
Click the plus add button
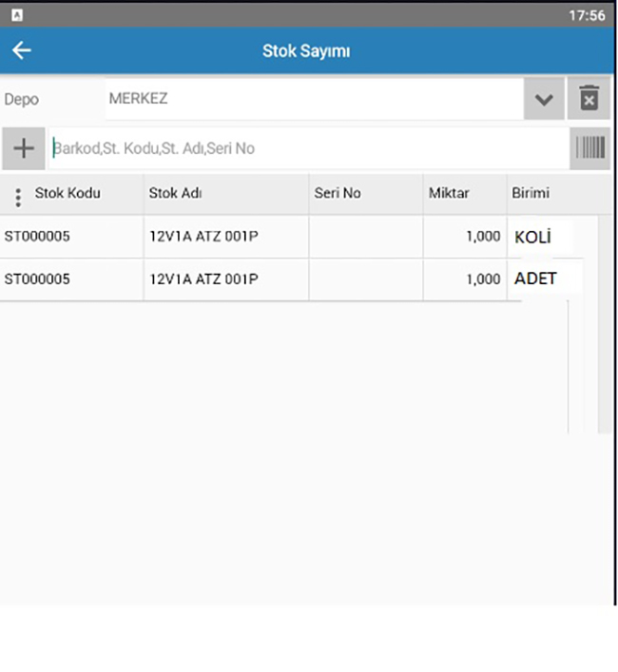point(24,148)
